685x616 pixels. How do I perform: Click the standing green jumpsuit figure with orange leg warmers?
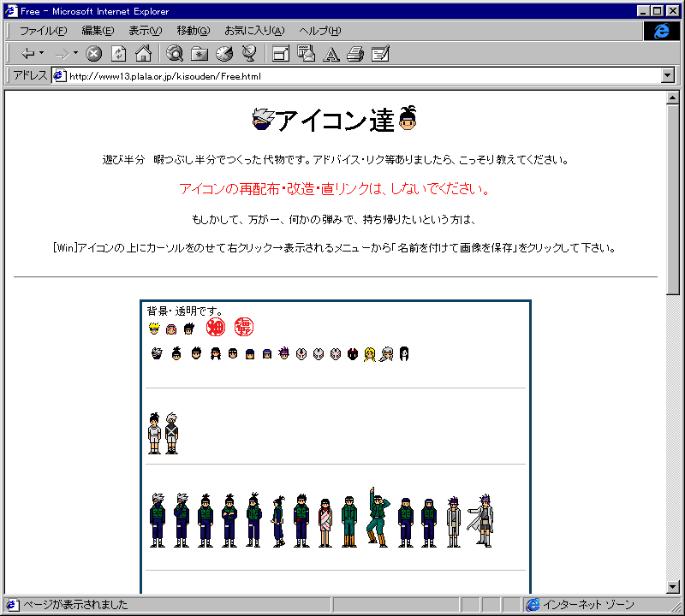349,522
